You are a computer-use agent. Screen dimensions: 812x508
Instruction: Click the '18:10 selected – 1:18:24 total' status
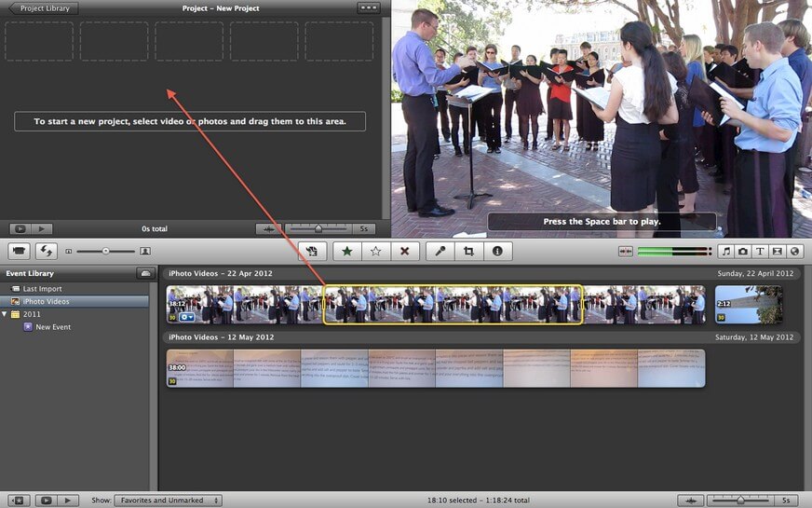(x=478, y=501)
